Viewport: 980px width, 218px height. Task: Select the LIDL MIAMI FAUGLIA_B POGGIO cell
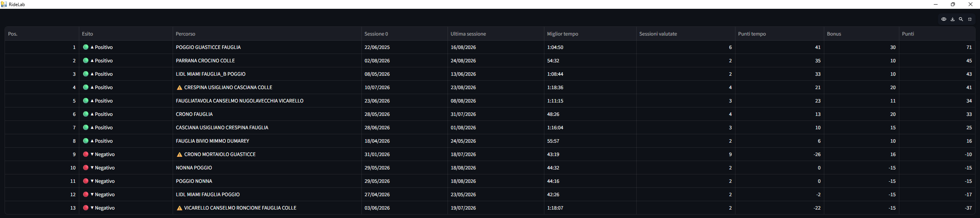267,74
